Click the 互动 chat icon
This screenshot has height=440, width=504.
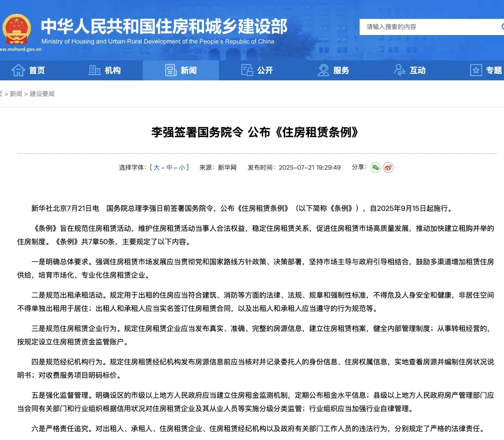[x=399, y=70]
